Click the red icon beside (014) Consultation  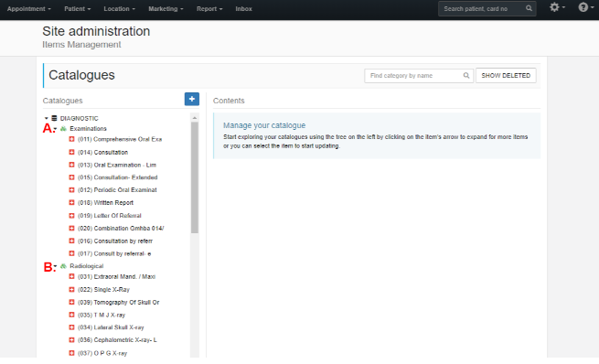pyautogui.click(x=71, y=152)
